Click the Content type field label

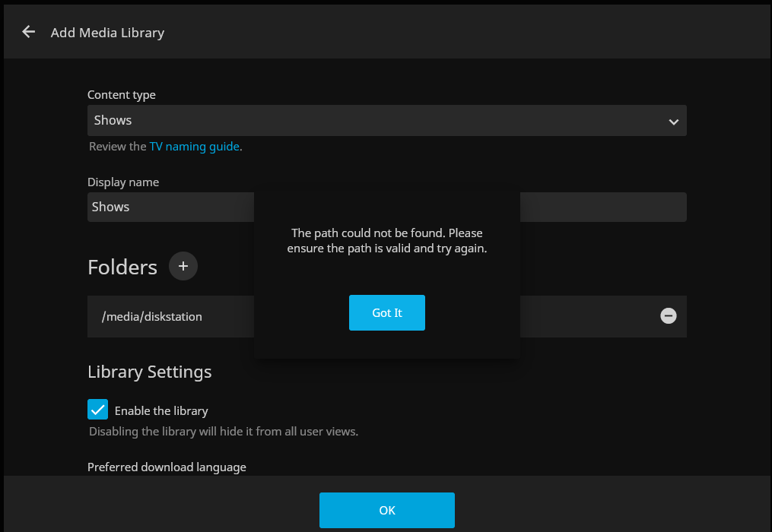pyautogui.click(x=122, y=95)
